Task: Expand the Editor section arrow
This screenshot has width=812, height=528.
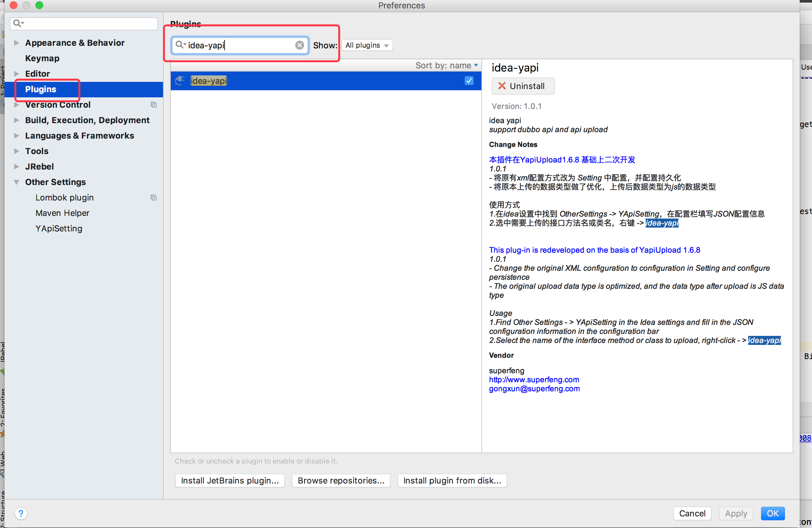Action: point(16,74)
